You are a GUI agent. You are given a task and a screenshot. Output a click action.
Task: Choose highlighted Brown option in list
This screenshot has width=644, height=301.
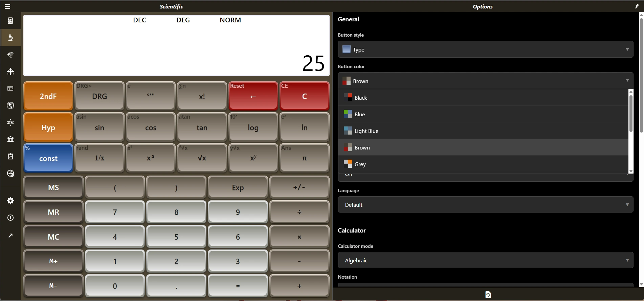click(x=483, y=147)
